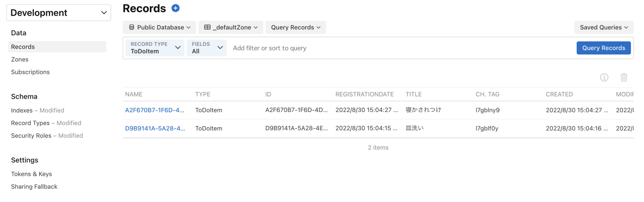Select Subscriptions in the sidebar
Image resolution: width=644 pixels, height=202 pixels.
[30, 72]
